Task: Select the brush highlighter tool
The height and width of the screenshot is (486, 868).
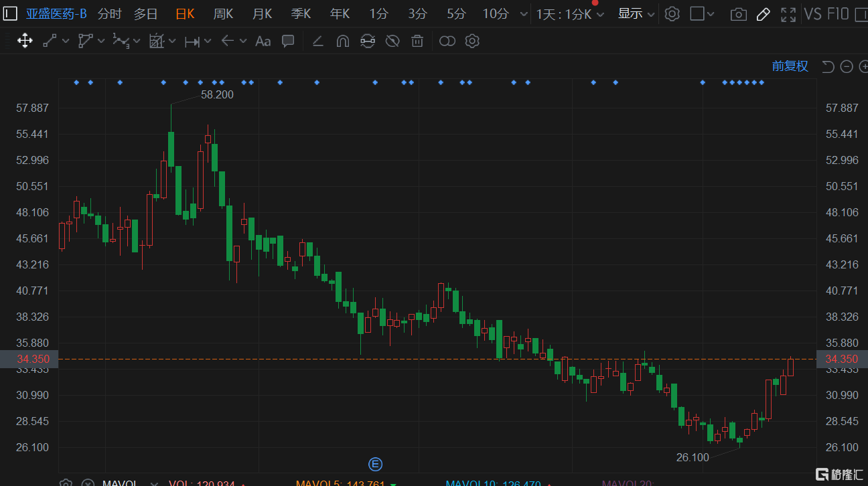Action: click(x=318, y=42)
